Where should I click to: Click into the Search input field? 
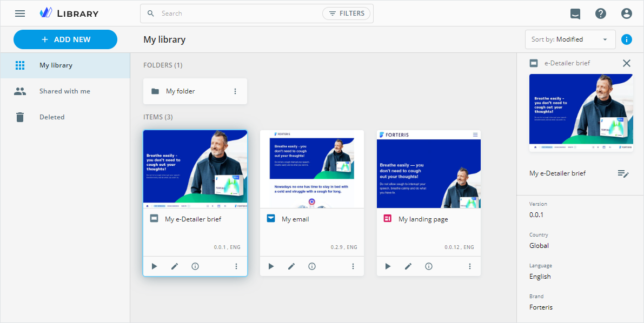pos(238,14)
